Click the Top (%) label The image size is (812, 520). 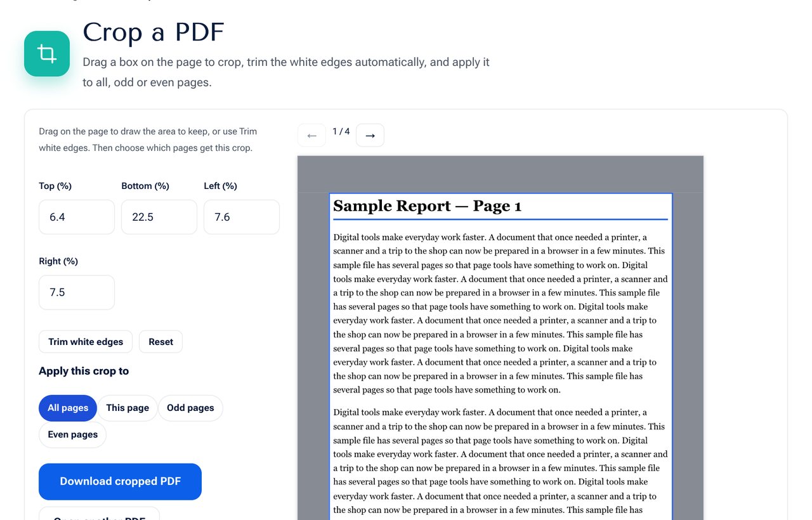(55, 186)
